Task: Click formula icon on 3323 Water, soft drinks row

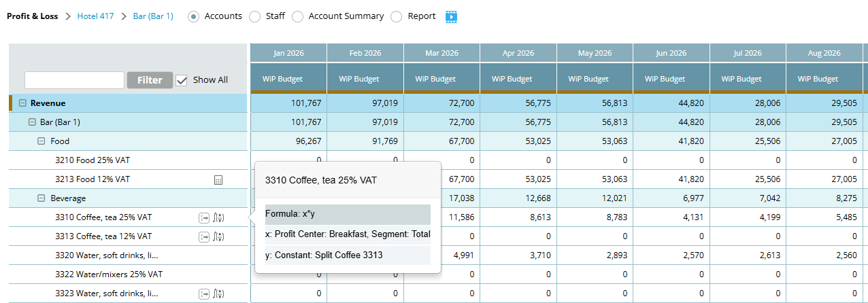Action: 219,293
